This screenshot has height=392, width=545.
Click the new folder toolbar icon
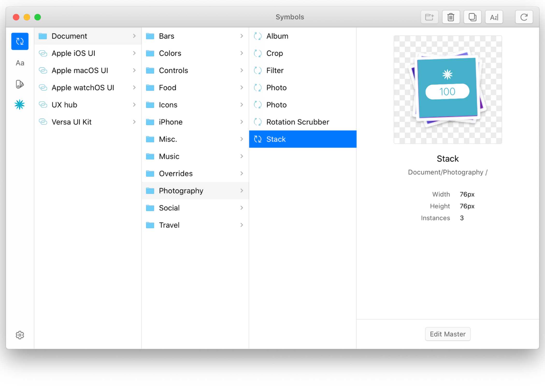(429, 17)
